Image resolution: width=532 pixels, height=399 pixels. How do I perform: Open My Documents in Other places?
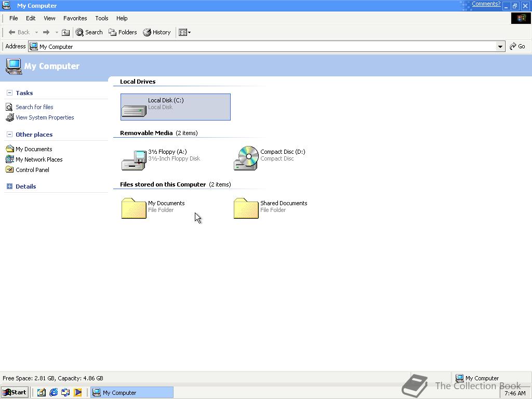34,149
